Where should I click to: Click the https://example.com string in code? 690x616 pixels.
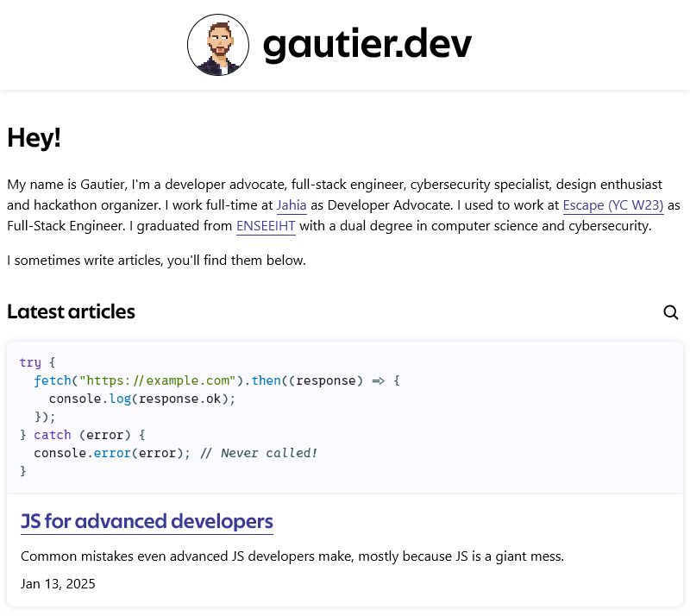pos(158,380)
